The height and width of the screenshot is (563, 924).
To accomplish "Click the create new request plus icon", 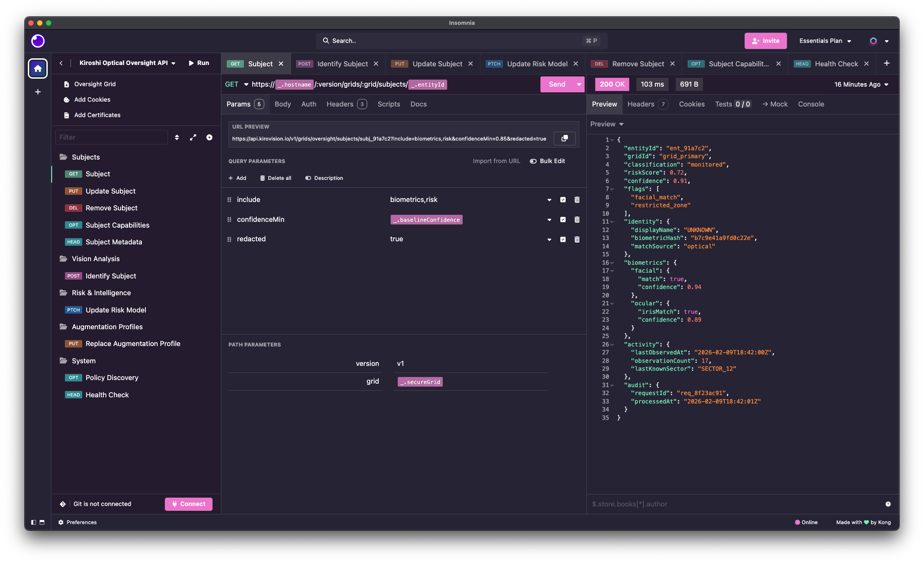I will [x=209, y=137].
